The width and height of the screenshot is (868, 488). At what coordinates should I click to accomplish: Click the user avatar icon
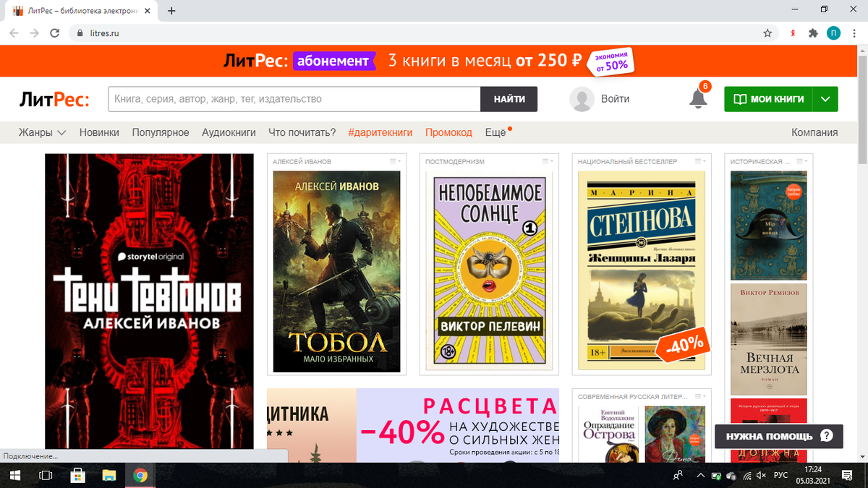click(x=582, y=99)
